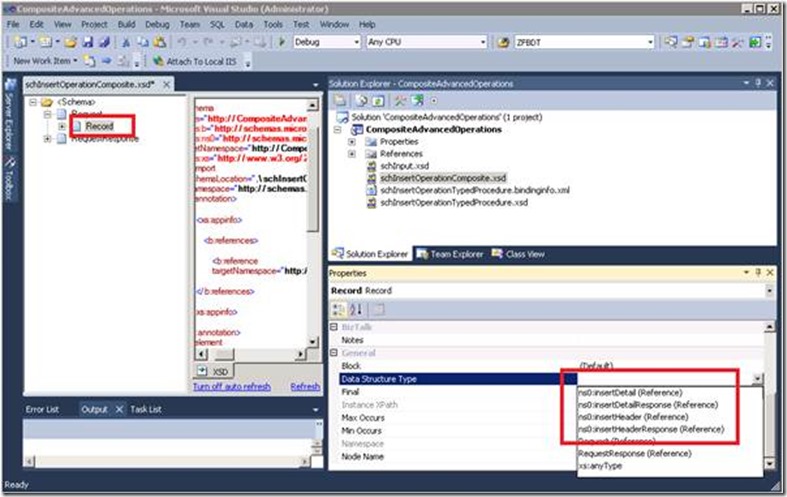Click the Add New Item toolbar icon
787x497 pixels.
(45, 43)
